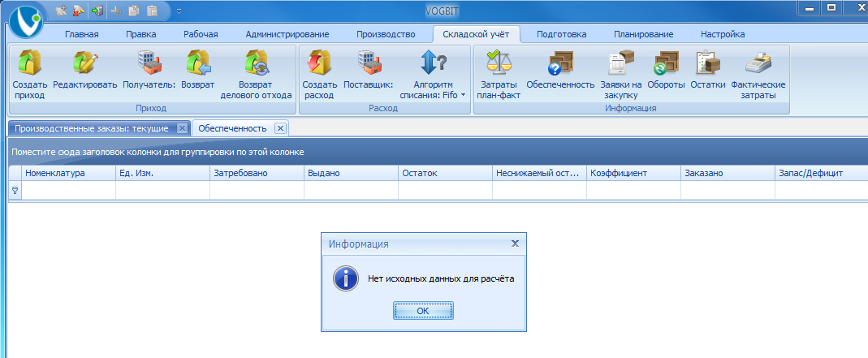This screenshot has width=868, height=358.
Task: Open the Правка ribbon tab
Action: pyautogui.click(x=141, y=34)
